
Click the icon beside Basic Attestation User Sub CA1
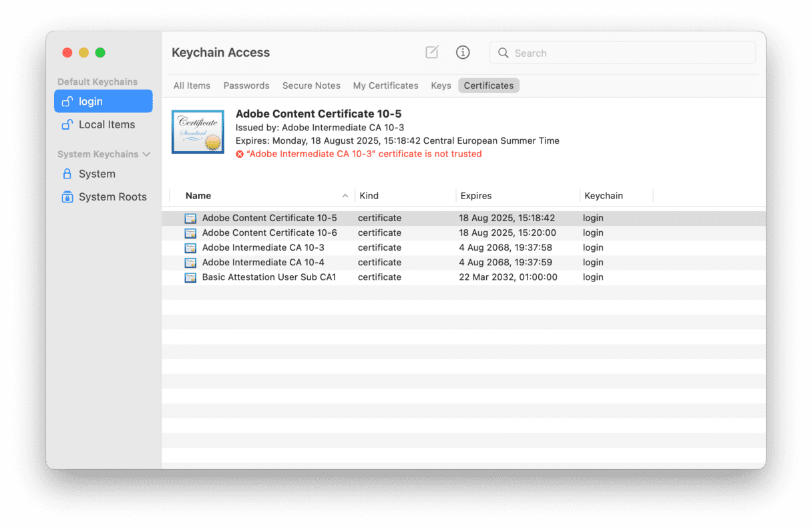tap(190, 277)
